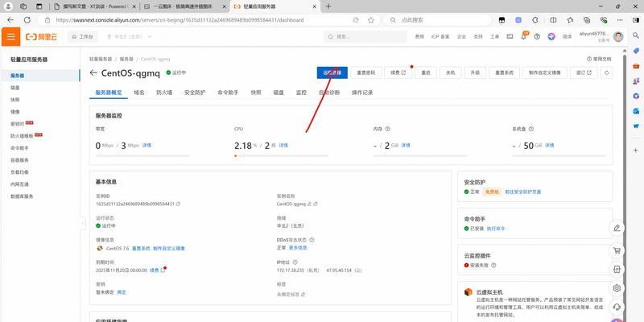The width and height of the screenshot is (644, 322).
Task: Open the ICP 备案 menu
Action: point(440,37)
